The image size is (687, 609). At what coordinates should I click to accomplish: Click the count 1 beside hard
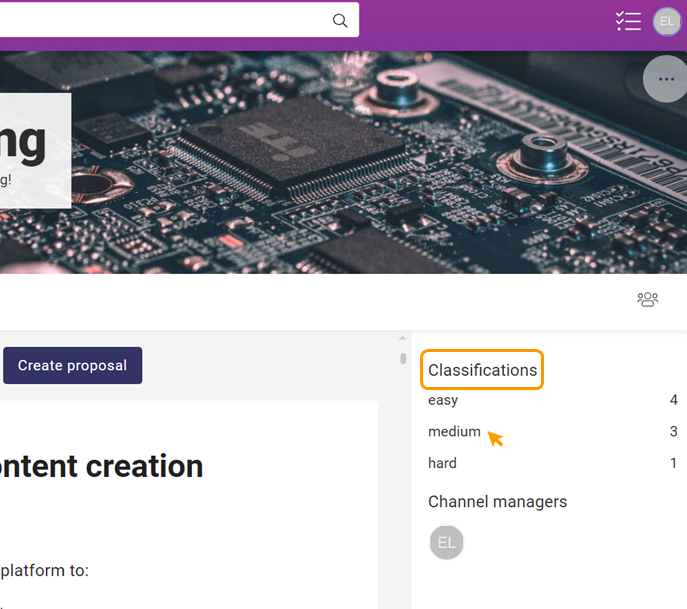(673, 463)
